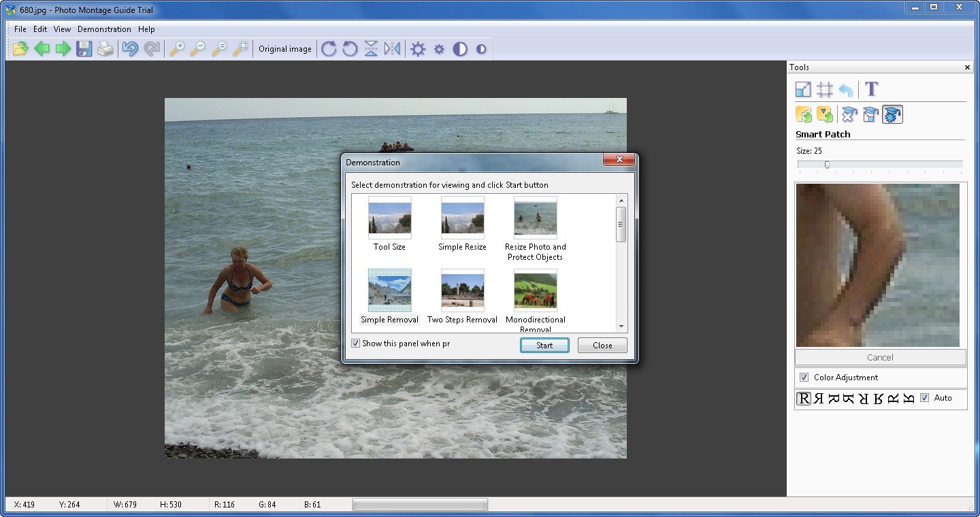This screenshot has width=980, height=517.
Task: Click the flip horizontal toolbar icon
Action: (x=392, y=48)
